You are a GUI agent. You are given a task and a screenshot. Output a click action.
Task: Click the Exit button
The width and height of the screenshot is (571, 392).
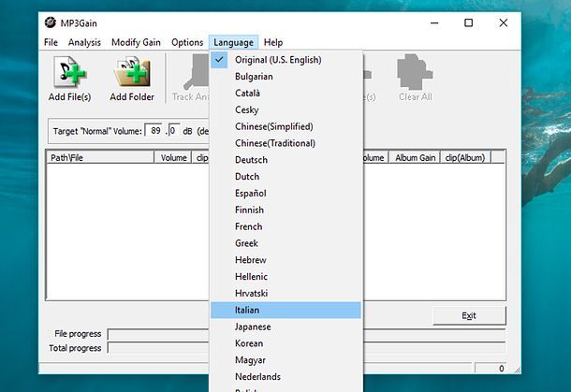469,315
